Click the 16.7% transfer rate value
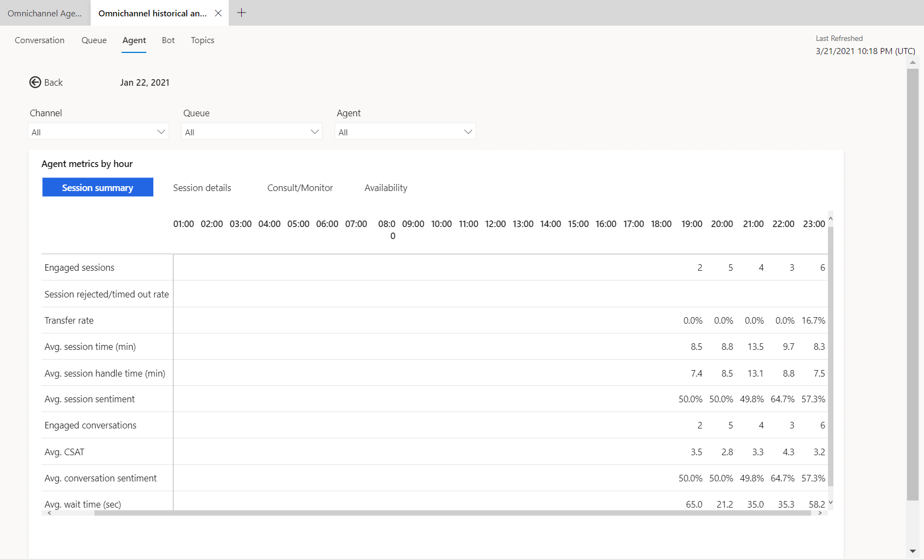Image resolution: width=924 pixels, height=560 pixels. pos(813,320)
